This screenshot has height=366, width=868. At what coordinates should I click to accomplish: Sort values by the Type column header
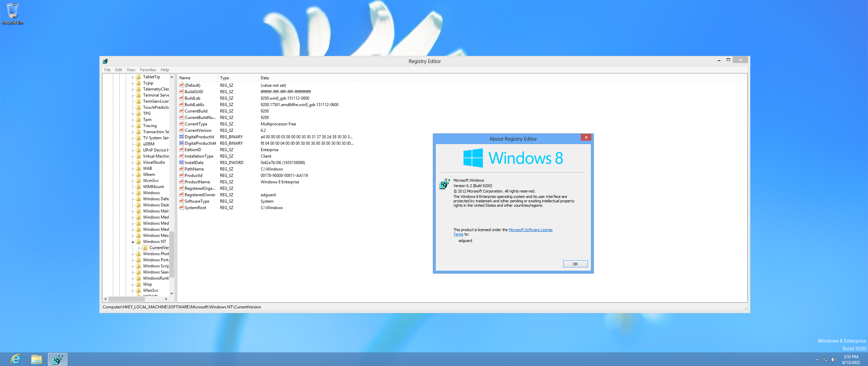click(238, 78)
